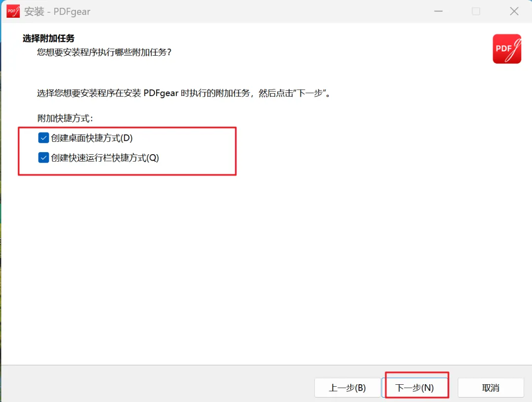Close the PDFgear installer window
532x402 pixels.
514,11
